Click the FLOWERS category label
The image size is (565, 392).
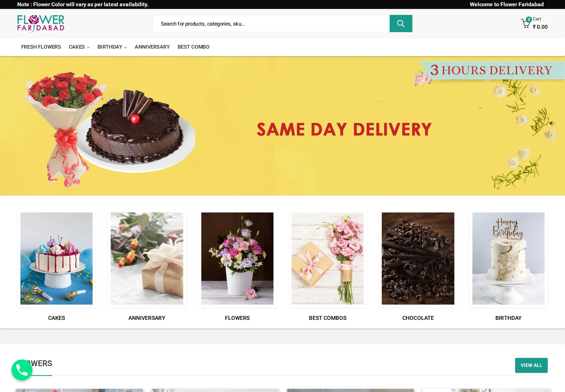(x=237, y=318)
